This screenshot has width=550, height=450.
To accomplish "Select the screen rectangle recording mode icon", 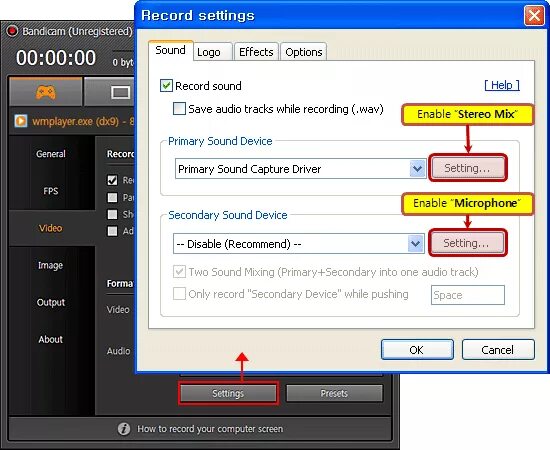I will (x=120, y=93).
